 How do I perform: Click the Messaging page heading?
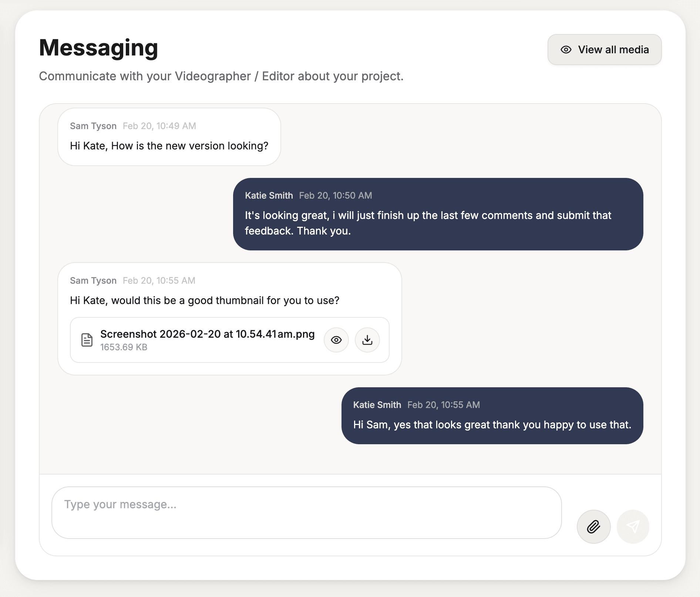point(98,48)
